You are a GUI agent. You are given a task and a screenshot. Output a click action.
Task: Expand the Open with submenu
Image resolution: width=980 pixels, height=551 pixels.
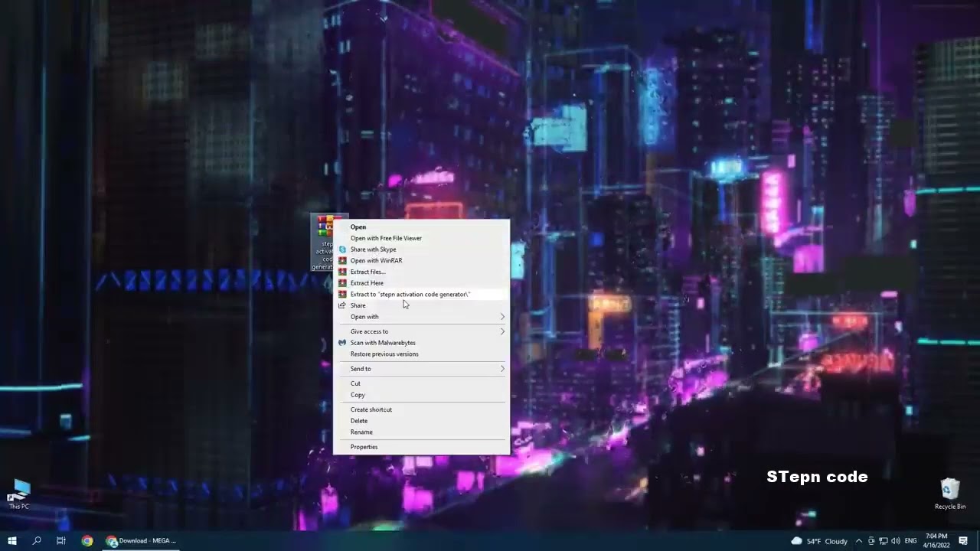[x=421, y=317]
